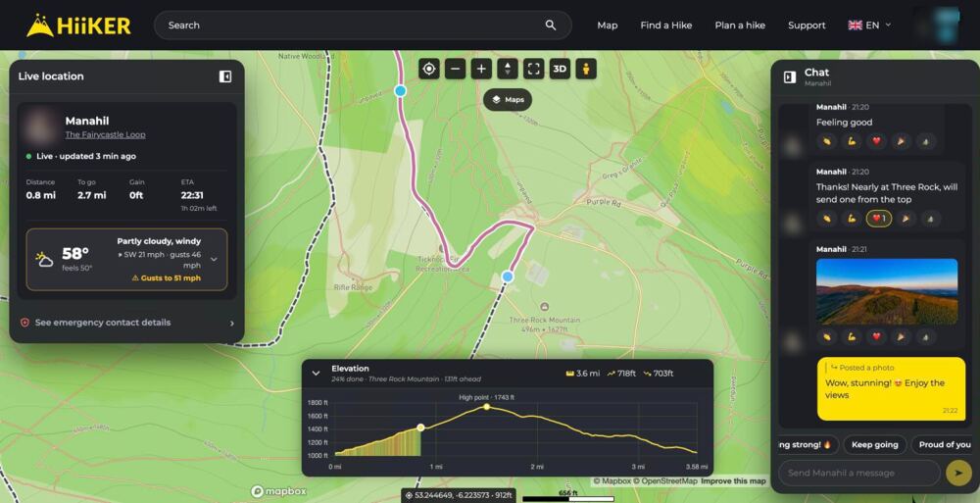Click the route start blue marker
The image size is (980, 503).
coord(401,91)
